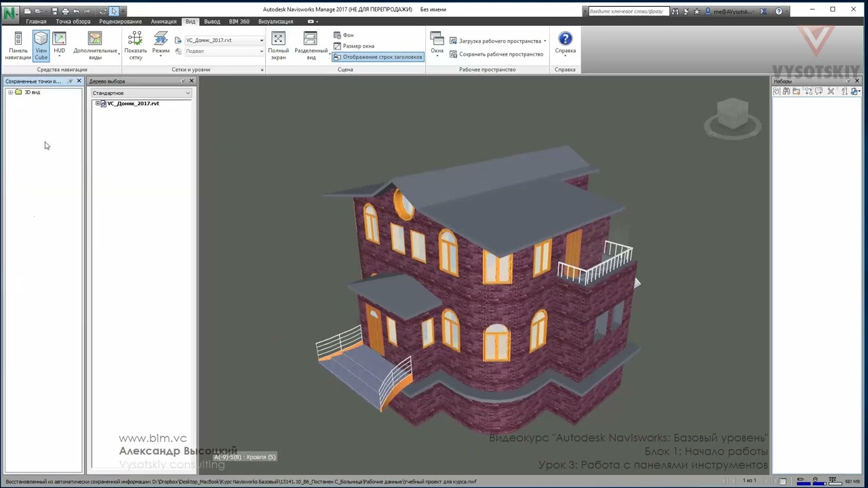Image resolution: width=868 pixels, height=488 pixels.
Task: Pin the Дерево выбора panel with auto-hide
Action: (182, 81)
